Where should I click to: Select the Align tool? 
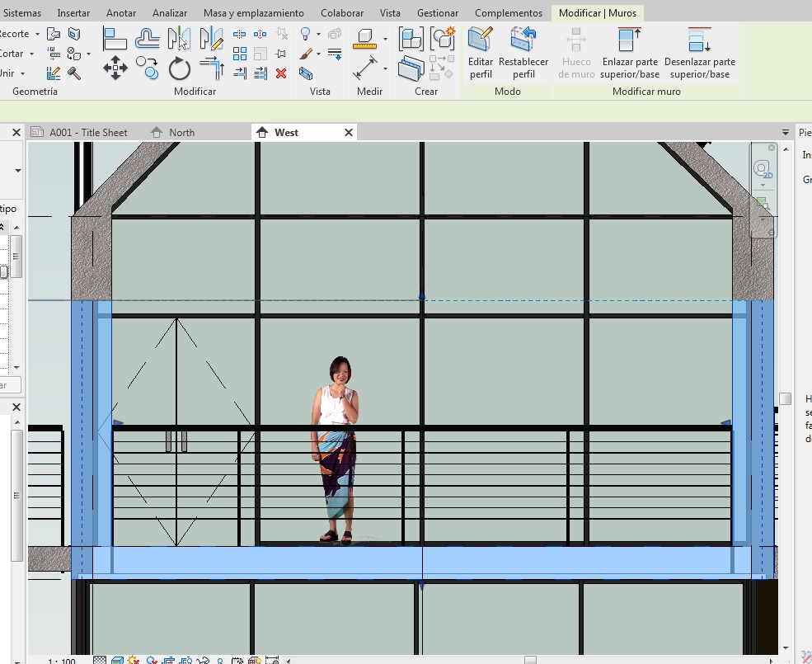click(115, 39)
